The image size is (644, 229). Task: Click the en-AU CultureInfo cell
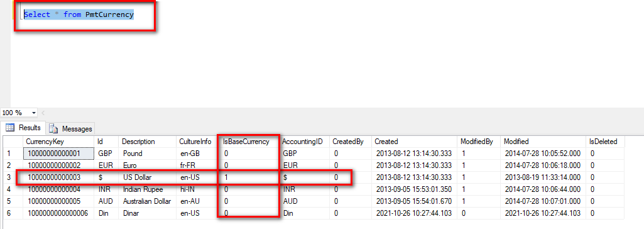(x=197, y=201)
